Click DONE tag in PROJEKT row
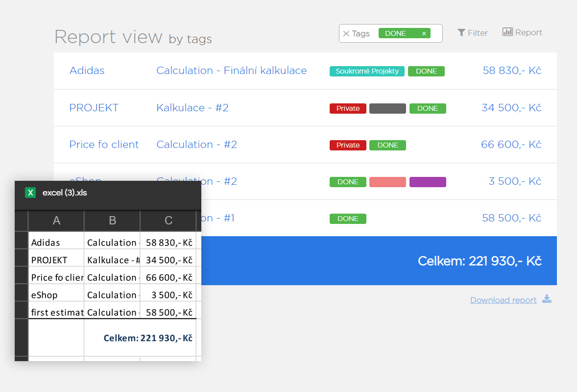 pos(428,108)
